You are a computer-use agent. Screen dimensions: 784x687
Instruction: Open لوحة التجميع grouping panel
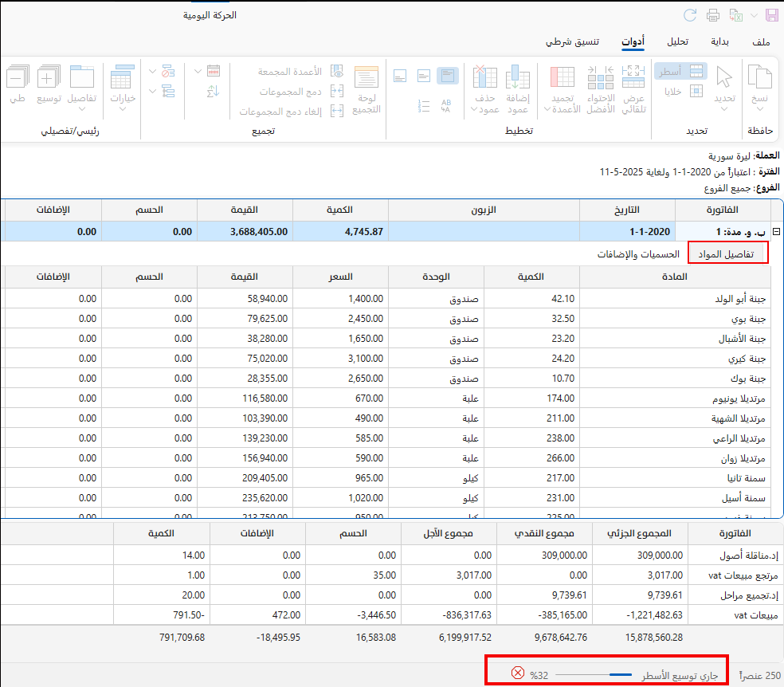pyautogui.click(x=367, y=89)
